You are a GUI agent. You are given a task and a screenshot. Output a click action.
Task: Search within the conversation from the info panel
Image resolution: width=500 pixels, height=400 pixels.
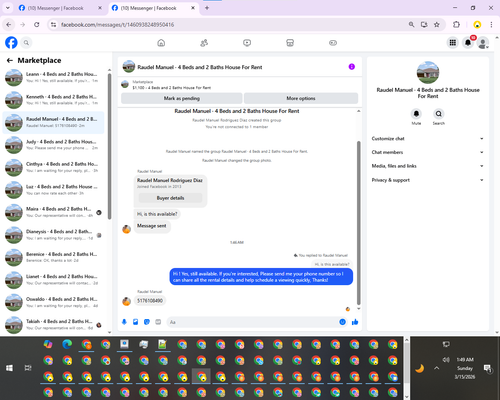[x=439, y=114]
